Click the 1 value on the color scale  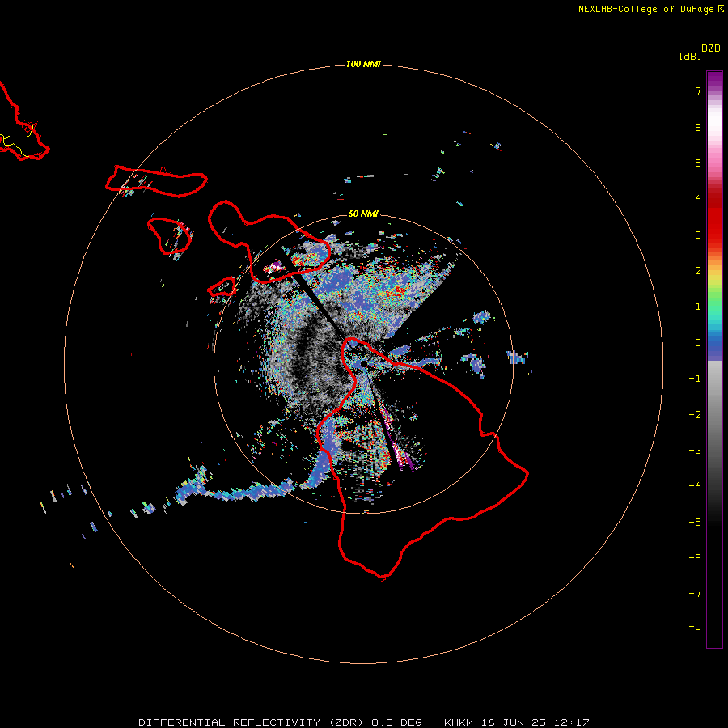pyautogui.click(x=698, y=307)
